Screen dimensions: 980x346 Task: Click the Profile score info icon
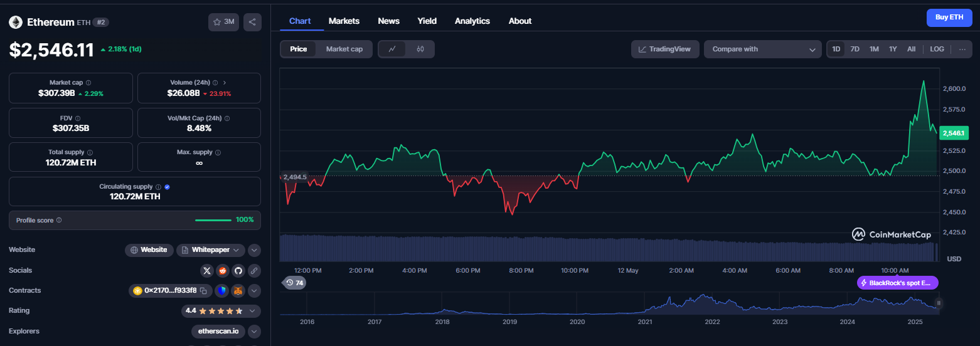[x=59, y=221]
